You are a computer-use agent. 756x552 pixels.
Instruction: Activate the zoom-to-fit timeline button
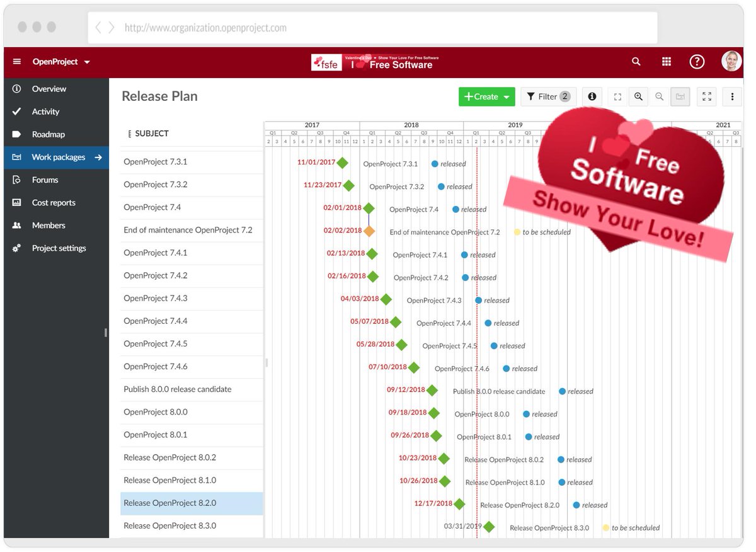click(x=617, y=96)
